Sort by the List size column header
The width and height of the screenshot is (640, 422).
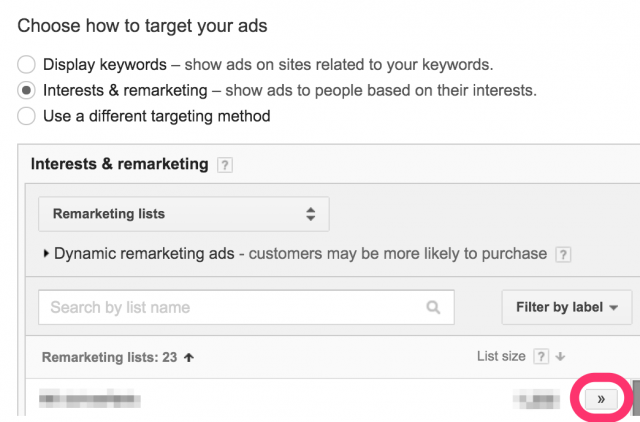[x=503, y=355]
